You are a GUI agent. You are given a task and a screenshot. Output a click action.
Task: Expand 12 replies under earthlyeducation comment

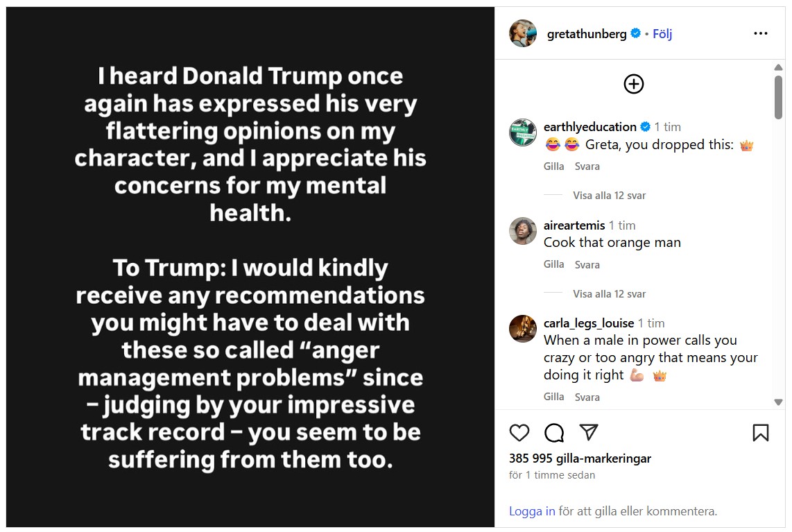point(609,196)
